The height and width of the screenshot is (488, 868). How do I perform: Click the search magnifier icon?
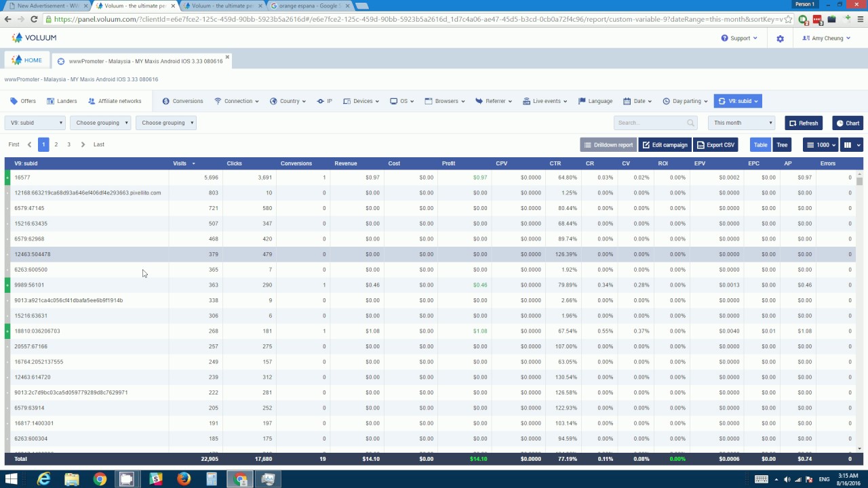[690, 123]
